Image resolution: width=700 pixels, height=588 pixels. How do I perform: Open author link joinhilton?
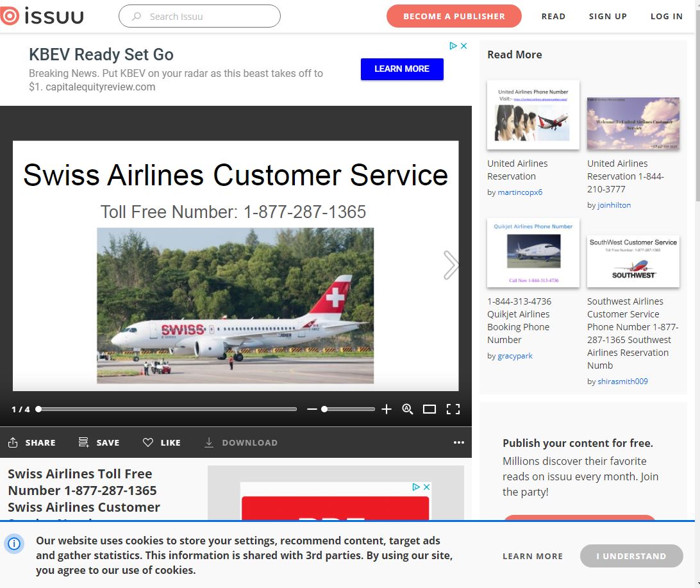point(614,205)
